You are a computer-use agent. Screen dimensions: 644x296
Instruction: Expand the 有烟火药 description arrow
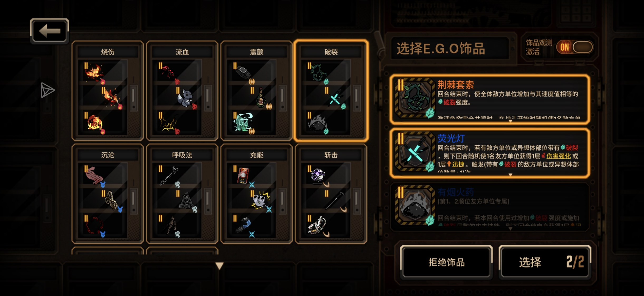(510, 229)
